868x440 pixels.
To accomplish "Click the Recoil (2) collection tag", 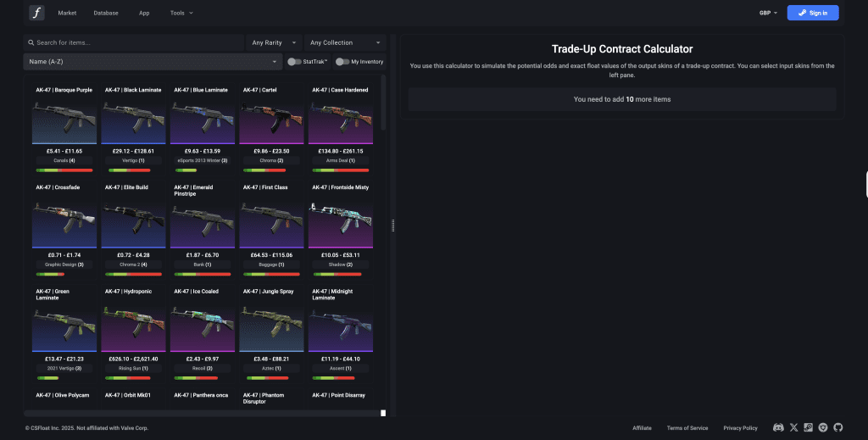I will pyautogui.click(x=202, y=368).
